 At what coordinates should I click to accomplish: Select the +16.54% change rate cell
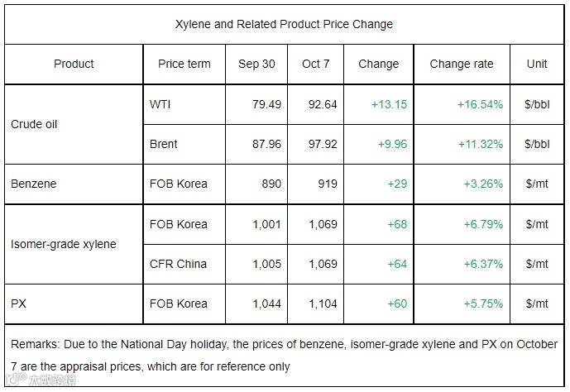[x=480, y=104]
